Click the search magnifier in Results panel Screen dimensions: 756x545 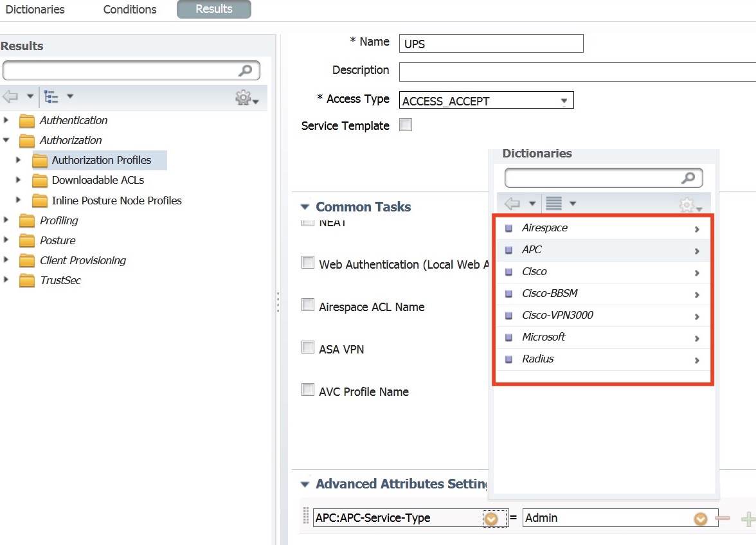pyautogui.click(x=248, y=71)
